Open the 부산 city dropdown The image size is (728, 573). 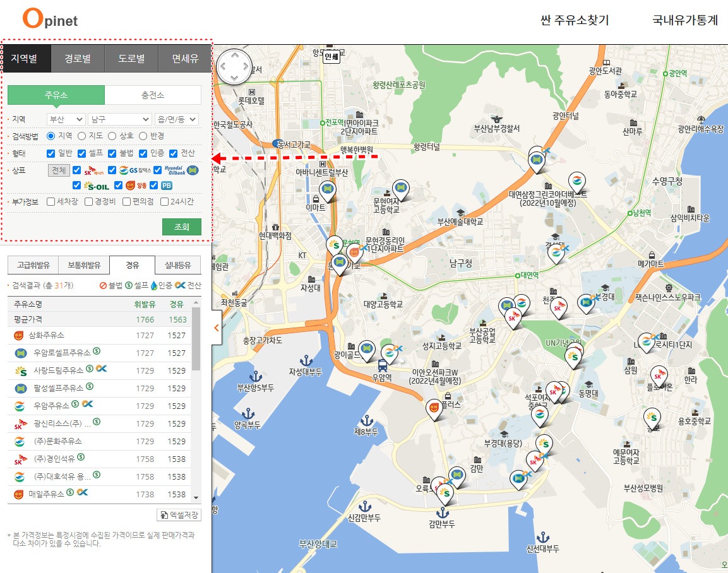click(x=66, y=119)
